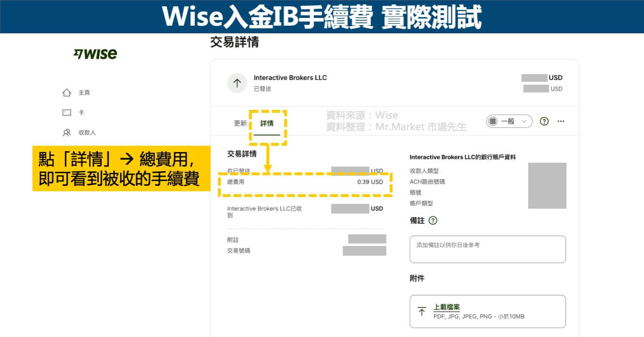The width and height of the screenshot is (644, 337).
Task: Click the 已發送 status text
Action: click(x=263, y=89)
